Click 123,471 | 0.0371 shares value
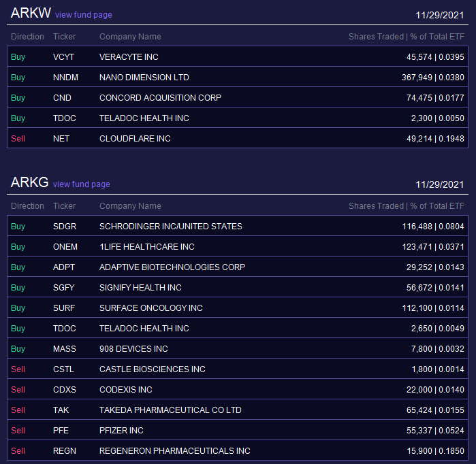 (433, 246)
